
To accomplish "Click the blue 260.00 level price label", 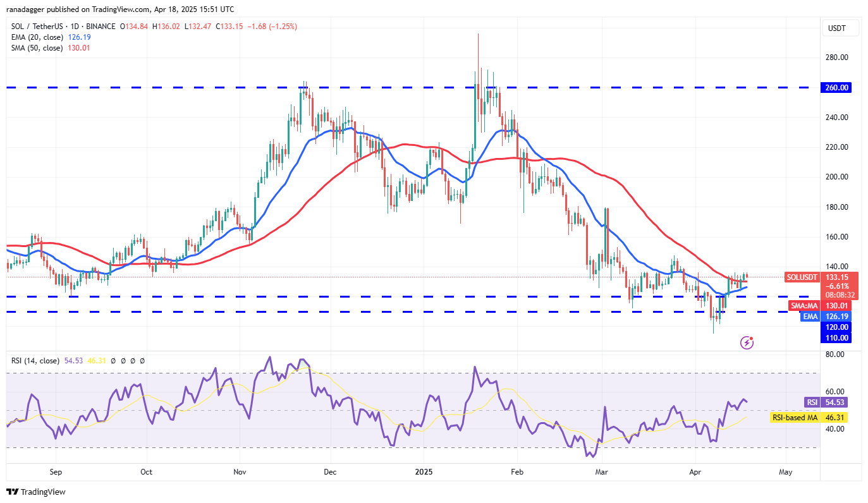I will click(x=836, y=87).
